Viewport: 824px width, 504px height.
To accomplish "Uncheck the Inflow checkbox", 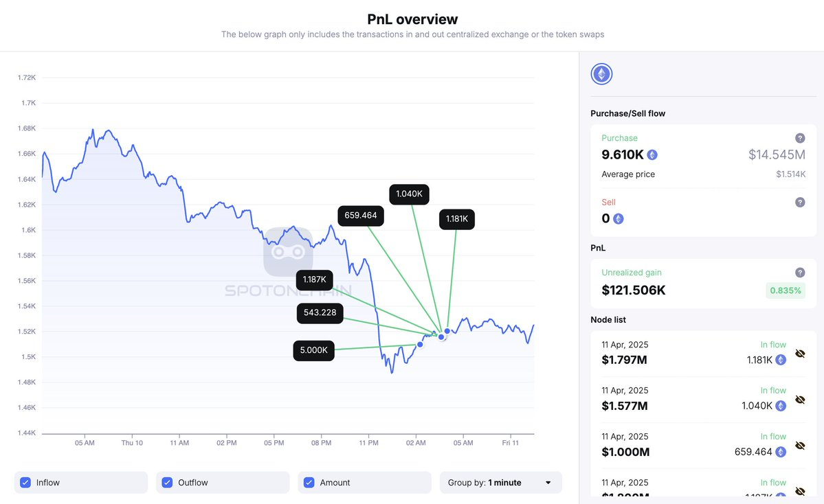I will pos(25,483).
